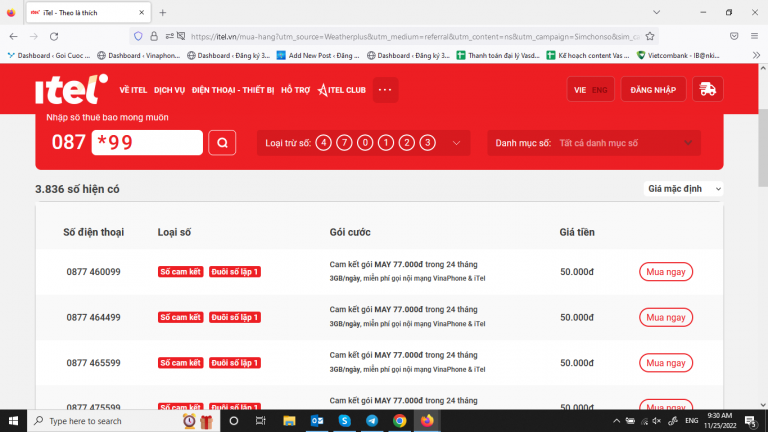This screenshot has width=768, height=432.
Task: Open Firefox application hamburger menu
Action: click(x=754, y=36)
